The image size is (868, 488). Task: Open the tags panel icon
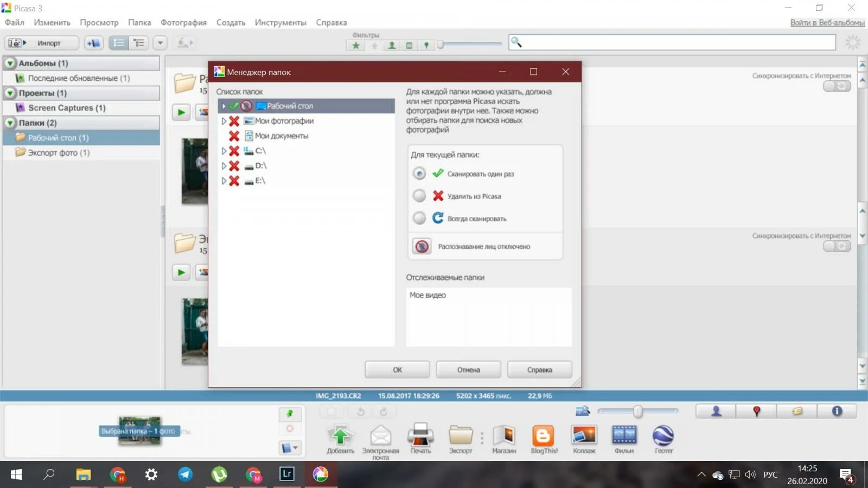[797, 412]
